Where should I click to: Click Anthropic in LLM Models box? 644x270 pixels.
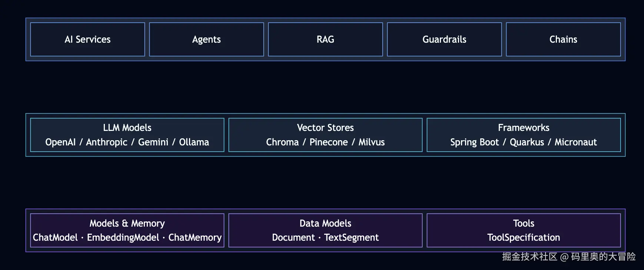[x=107, y=142]
